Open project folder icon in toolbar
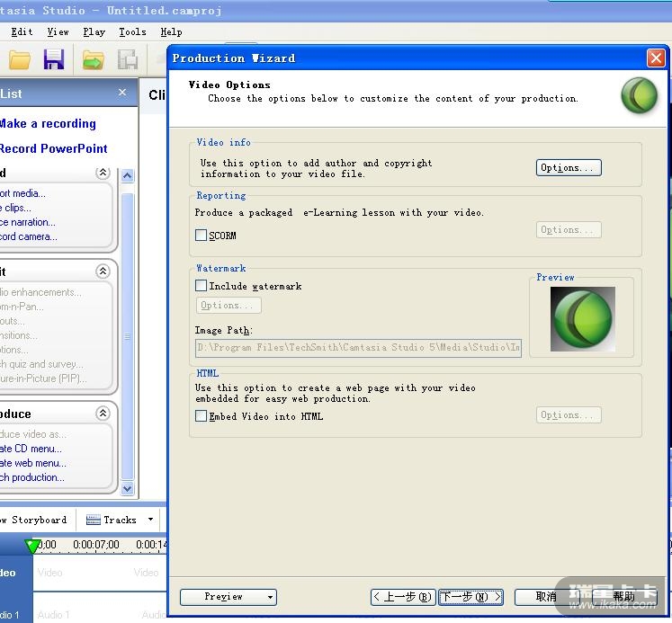The image size is (672, 623). 19,59
